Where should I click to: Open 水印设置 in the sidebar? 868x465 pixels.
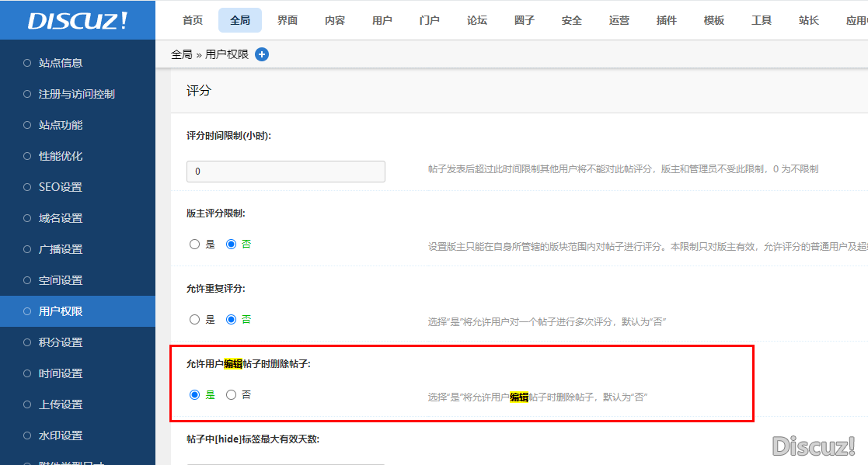pyautogui.click(x=61, y=436)
